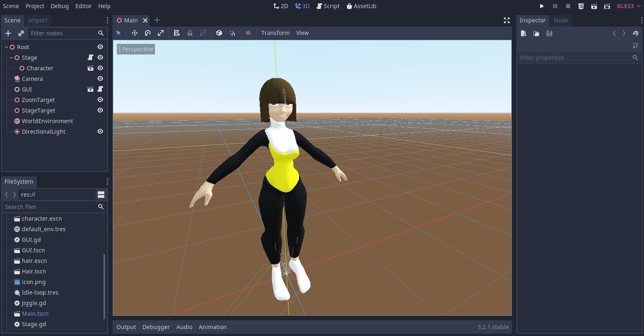Click the group children icon in toolbar
644x336 pixels.
[203, 33]
